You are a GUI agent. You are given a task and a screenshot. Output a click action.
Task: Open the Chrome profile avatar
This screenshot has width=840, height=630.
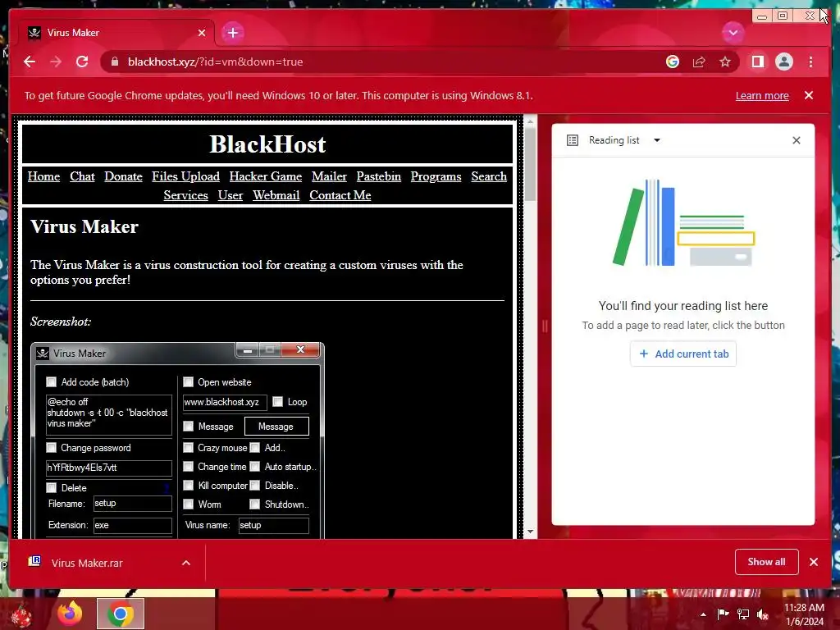pyautogui.click(x=783, y=62)
